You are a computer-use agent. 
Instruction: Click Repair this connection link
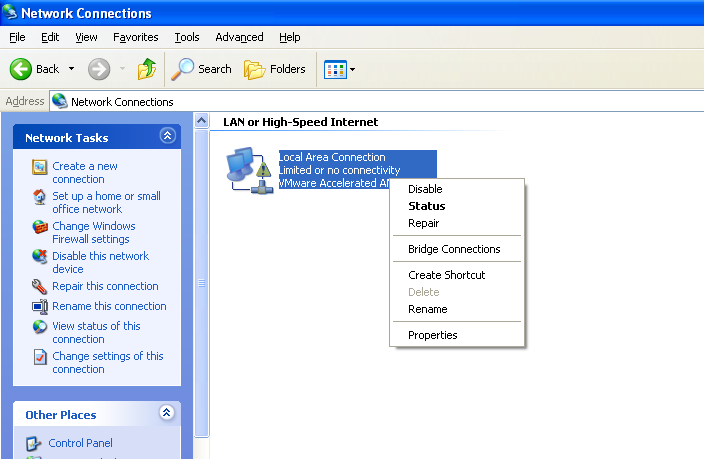click(106, 287)
